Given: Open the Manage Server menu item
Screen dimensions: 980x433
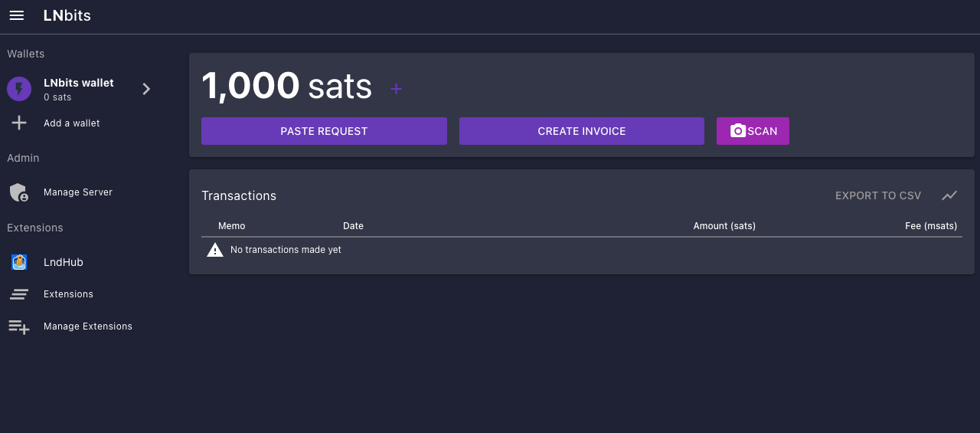Looking at the screenshot, I should pos(78,192).
